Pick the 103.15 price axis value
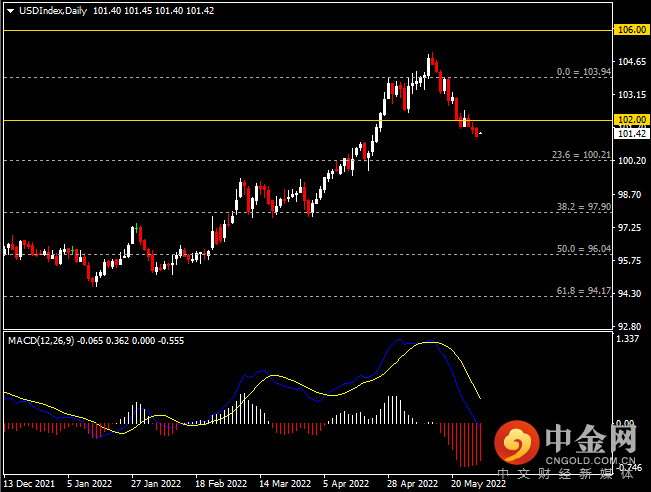This screenshot has height=492, width=651. point(632,95)
